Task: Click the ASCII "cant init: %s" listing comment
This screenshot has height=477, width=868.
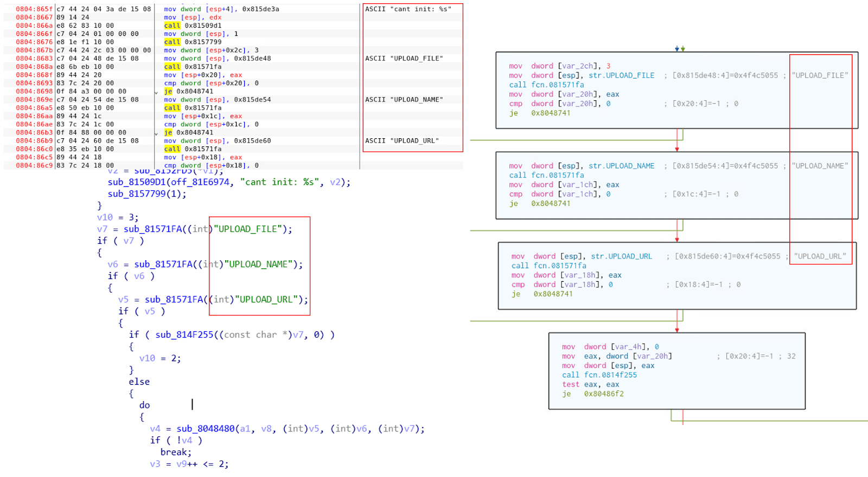Action: (x=408, y=9)
